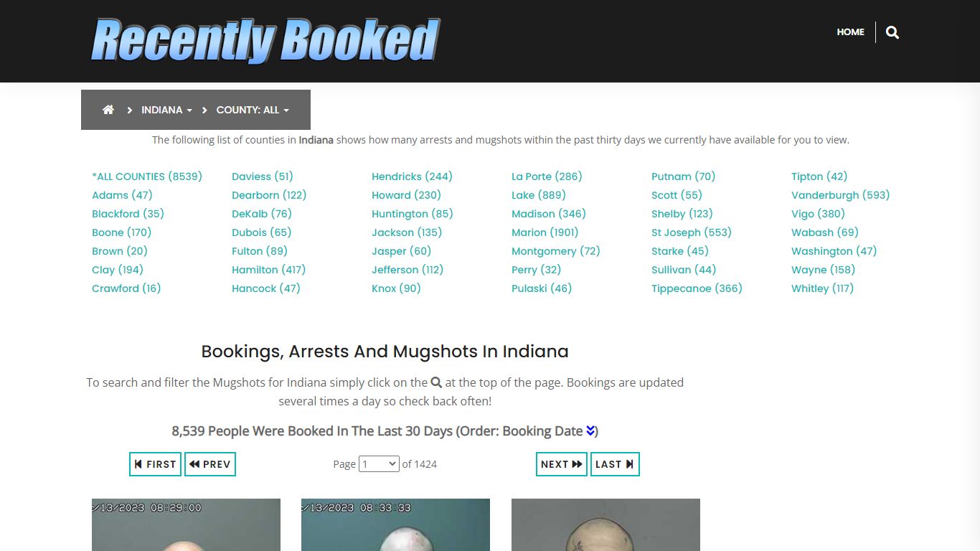Open Blackford (35) county link
Viewport: 980px width, 551px height.
point(128,214)
